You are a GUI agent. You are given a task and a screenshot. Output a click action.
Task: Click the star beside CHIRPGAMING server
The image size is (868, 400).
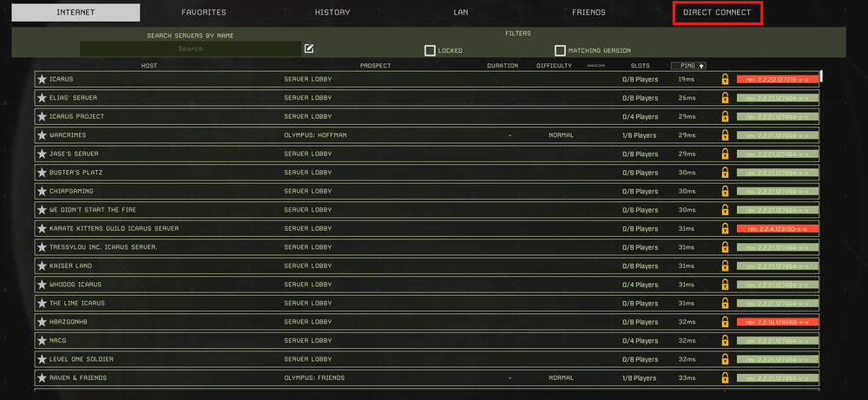41,191
